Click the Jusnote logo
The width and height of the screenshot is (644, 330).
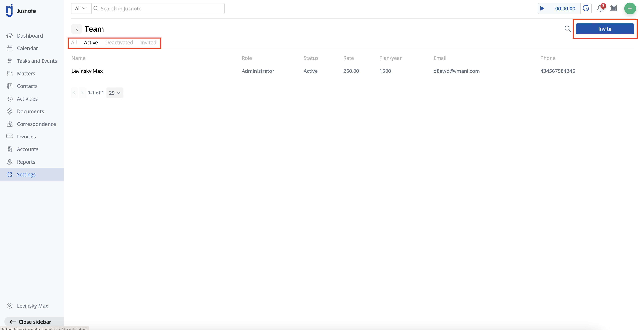(21, 11)
